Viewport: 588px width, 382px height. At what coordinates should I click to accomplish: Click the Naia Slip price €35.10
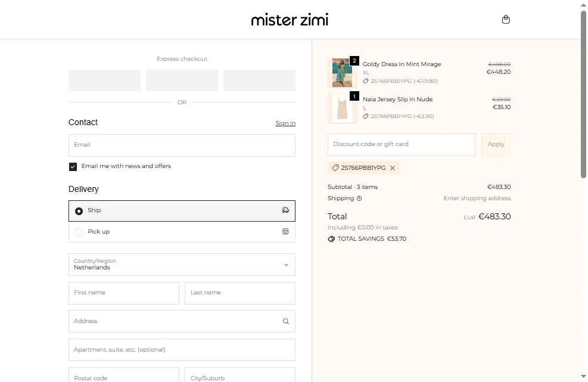click(x=502, y=107)
